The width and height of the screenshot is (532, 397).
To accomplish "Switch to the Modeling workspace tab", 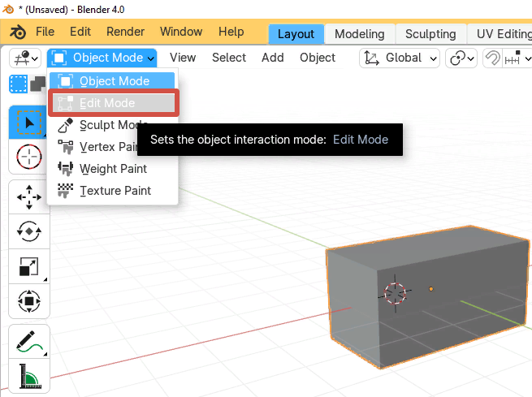I will [360, 34].
